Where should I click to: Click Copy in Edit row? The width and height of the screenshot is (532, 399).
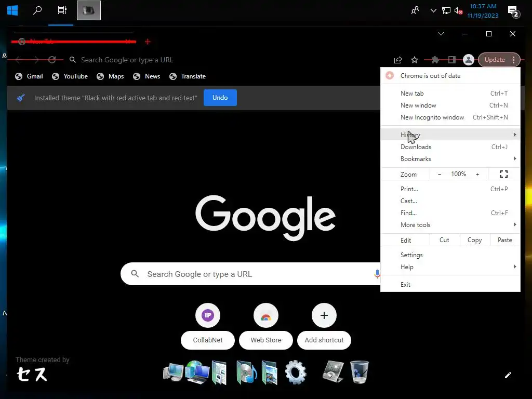pos(474,240)
